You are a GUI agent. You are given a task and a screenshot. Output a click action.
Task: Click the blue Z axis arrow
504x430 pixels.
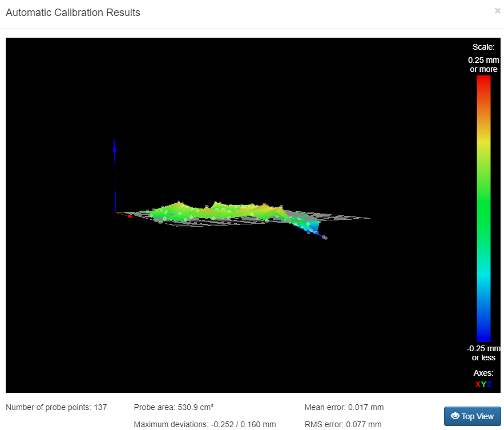coord(115,176)
